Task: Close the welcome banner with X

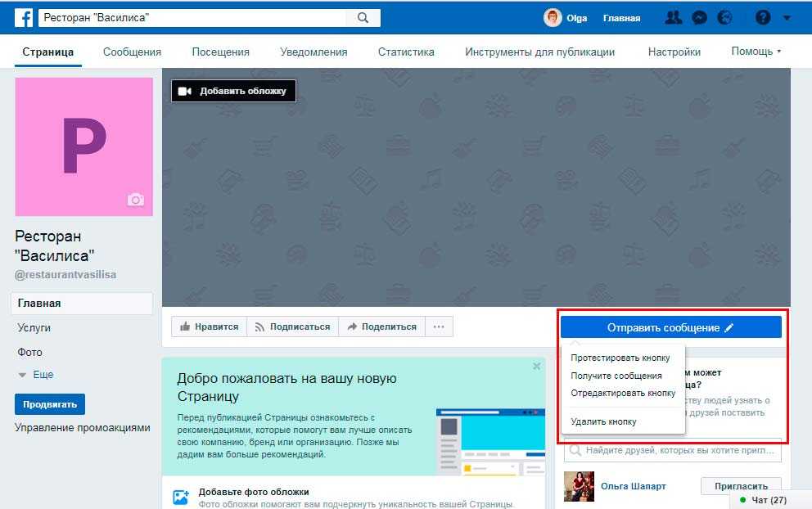Action: [536, 367]
